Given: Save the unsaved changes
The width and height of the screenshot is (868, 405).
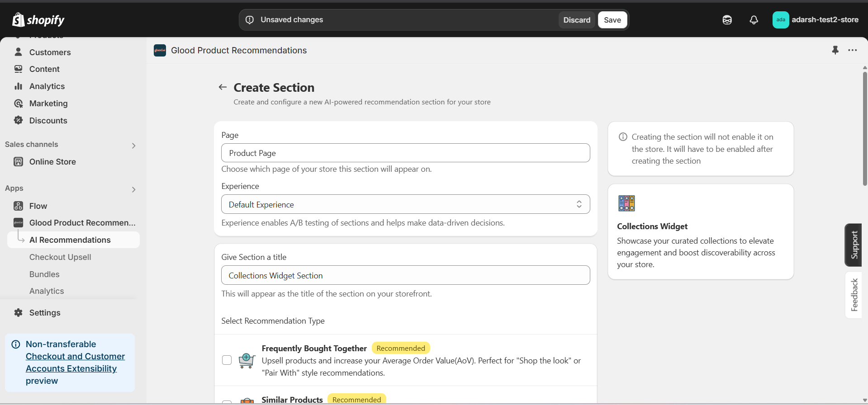Looking at the screenshot, I should 612,20.
